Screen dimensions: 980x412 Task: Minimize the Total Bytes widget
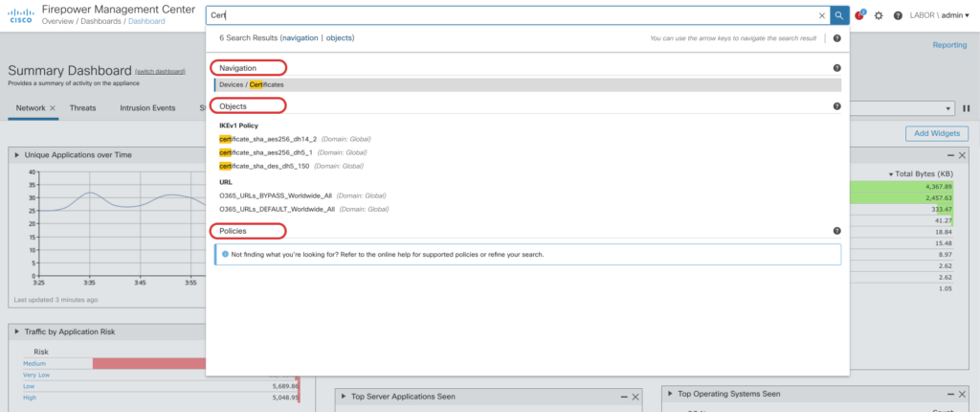tap(950, 155)
